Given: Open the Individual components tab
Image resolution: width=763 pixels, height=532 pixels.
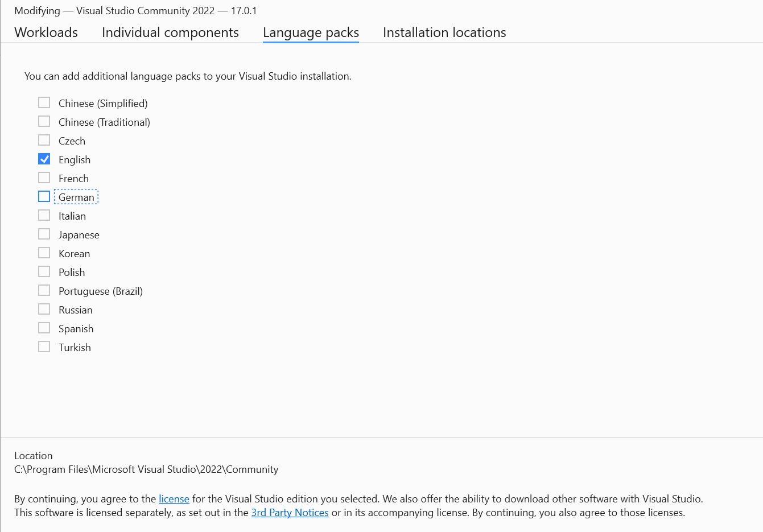Looking at the screenshot, I should (170, 32).
